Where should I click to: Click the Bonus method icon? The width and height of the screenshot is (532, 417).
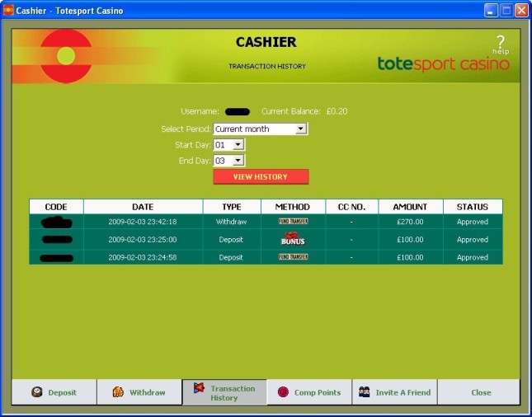click(x=293, y=239)
